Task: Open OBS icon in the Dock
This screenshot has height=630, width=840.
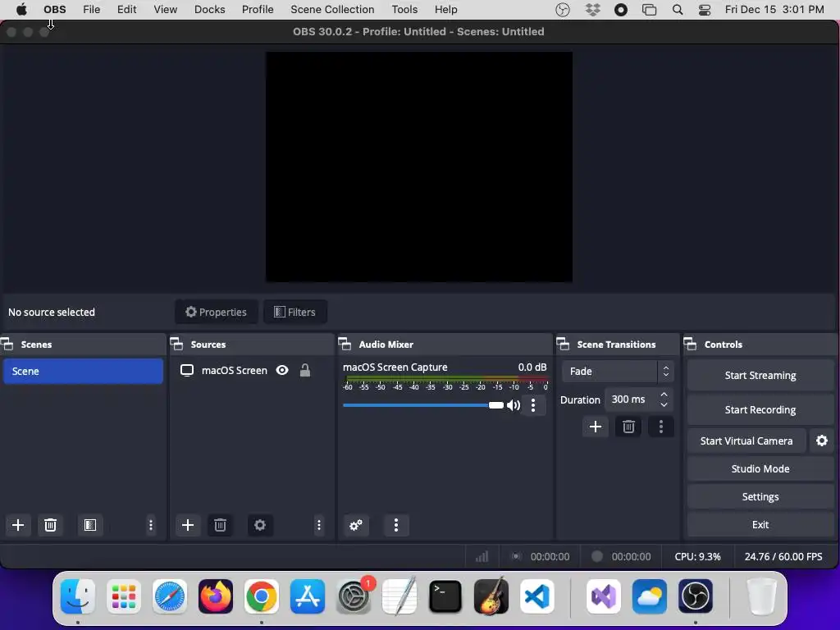Action: pos(696,596)
